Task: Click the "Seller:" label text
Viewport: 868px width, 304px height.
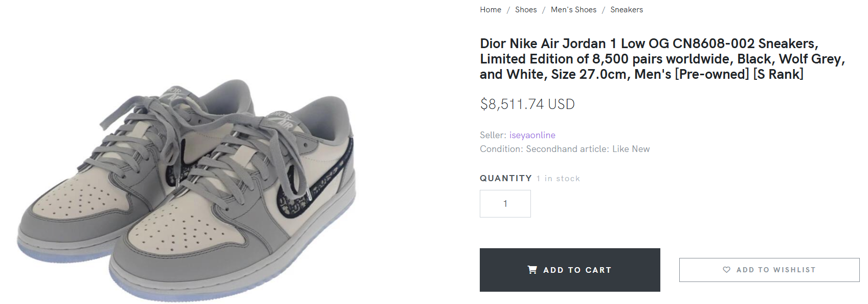Action: pos(493,135)
